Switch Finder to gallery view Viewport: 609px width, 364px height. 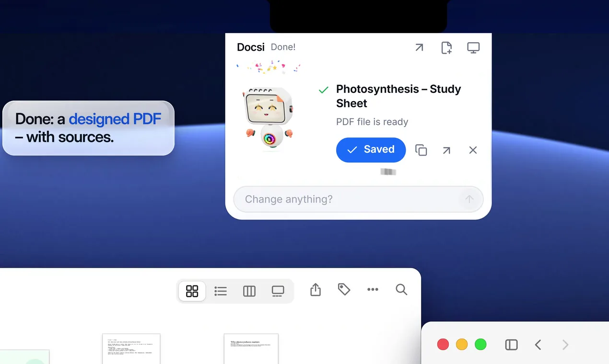coord(278,291)
